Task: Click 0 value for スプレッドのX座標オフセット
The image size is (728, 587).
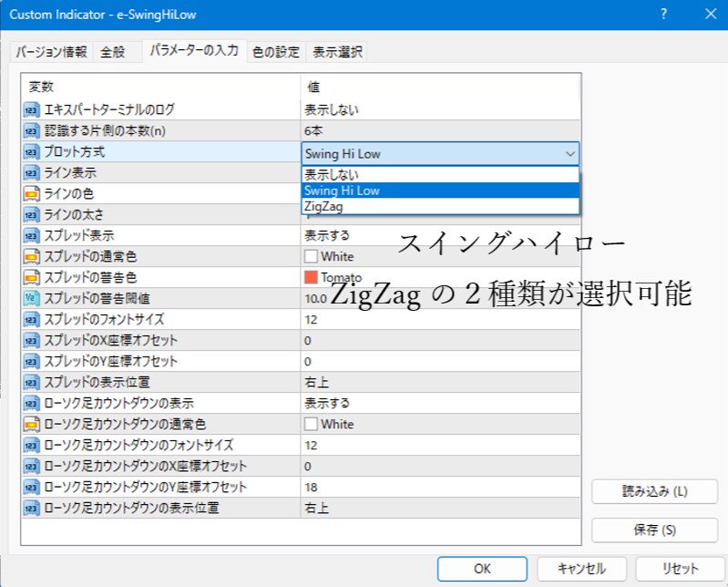Action: pos(440,340)
